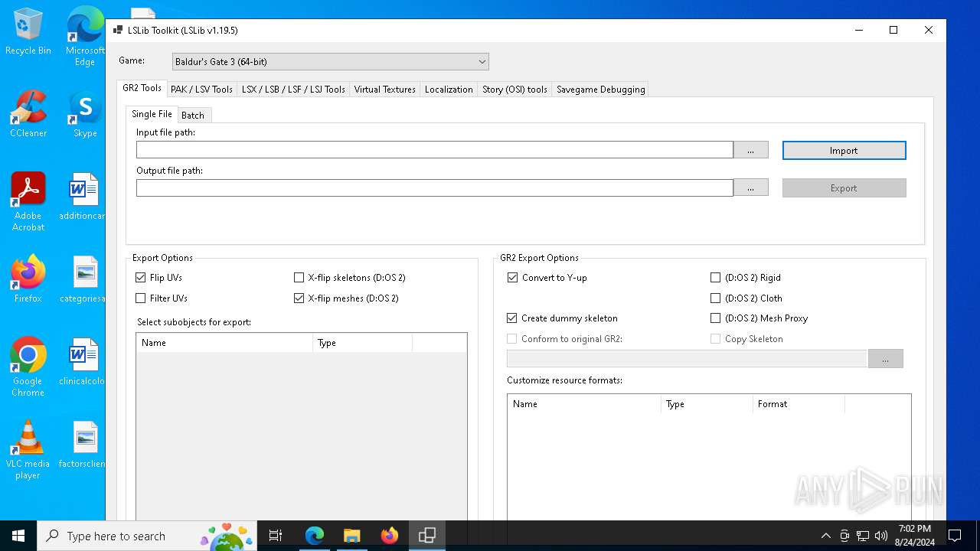The image size is (980, 551).
Task: Browse for the output file path
Action: click(x=750, y=188)
